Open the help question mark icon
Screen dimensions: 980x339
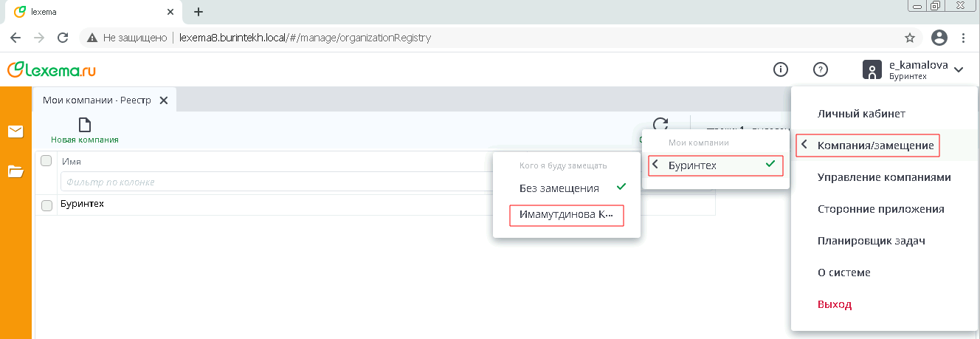820,69
